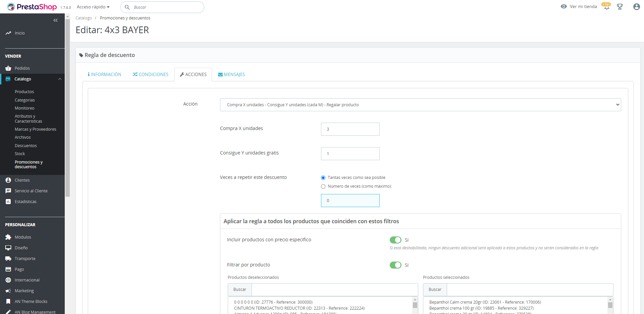Click search field for Productos deseleccionados
Viewport: 644px width, 314px height.
coord(335,290)
